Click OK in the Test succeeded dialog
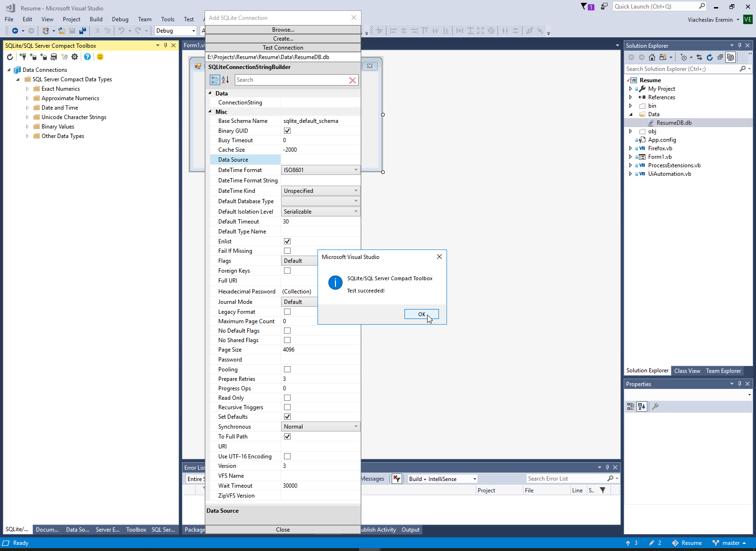 click(x=421, y=314)
